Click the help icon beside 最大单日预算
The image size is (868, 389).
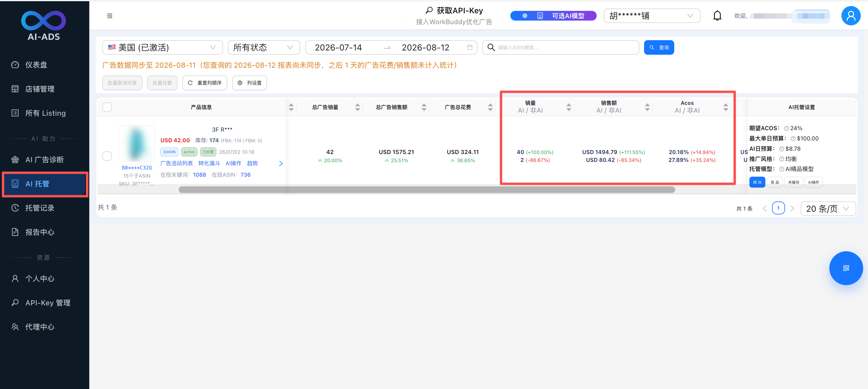(793, 139)
